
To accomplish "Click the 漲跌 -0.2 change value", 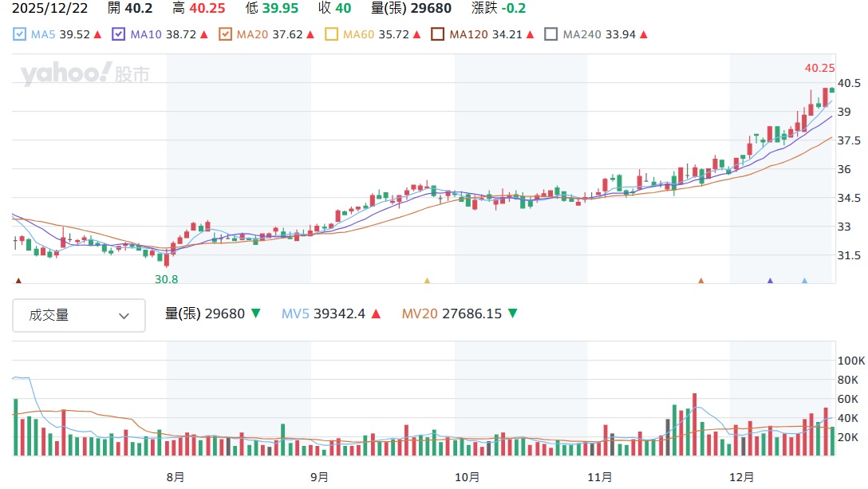I will [x=499, y=9].
